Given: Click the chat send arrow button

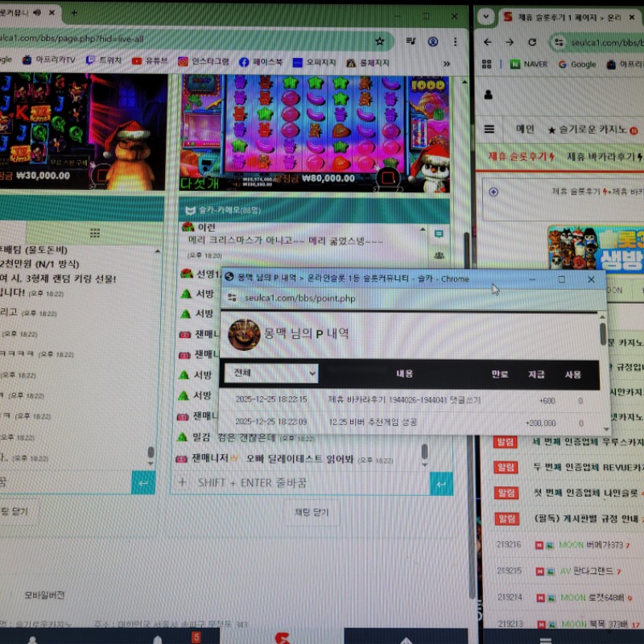Looking at the screenshot, I should tap(441, 482).
